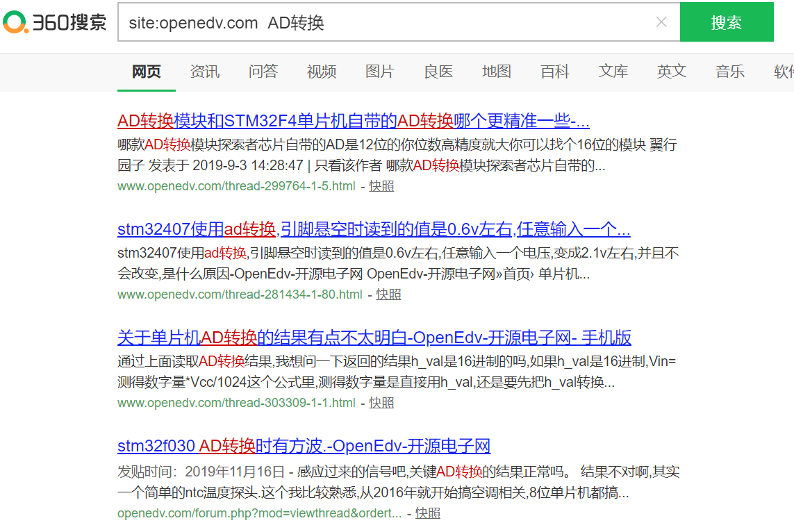Click the 360搜索 logo
794x532 pixels.
tap(55, 22)
